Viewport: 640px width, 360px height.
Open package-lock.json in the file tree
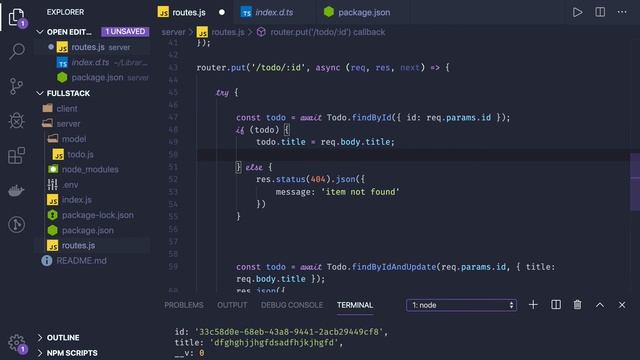pos(98,215)
